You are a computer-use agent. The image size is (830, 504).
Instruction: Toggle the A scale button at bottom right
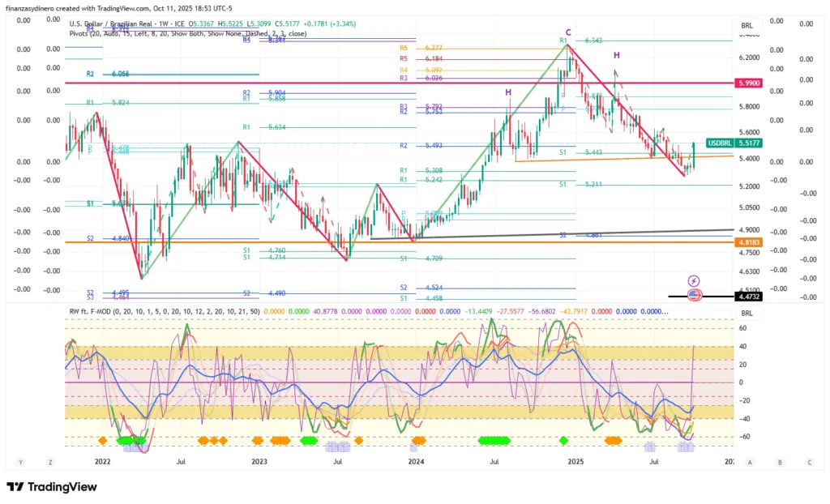(751, 462)
